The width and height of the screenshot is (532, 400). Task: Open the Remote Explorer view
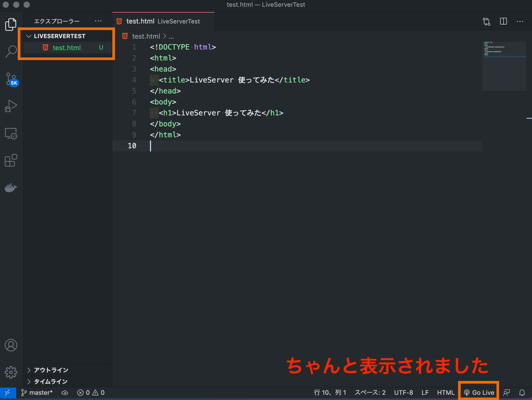click(x=11, y=134)
